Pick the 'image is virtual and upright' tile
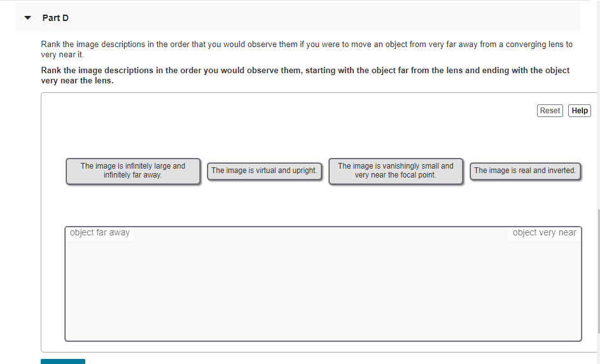The height and width of the screenshot is (364, 600). pos(264,171)
